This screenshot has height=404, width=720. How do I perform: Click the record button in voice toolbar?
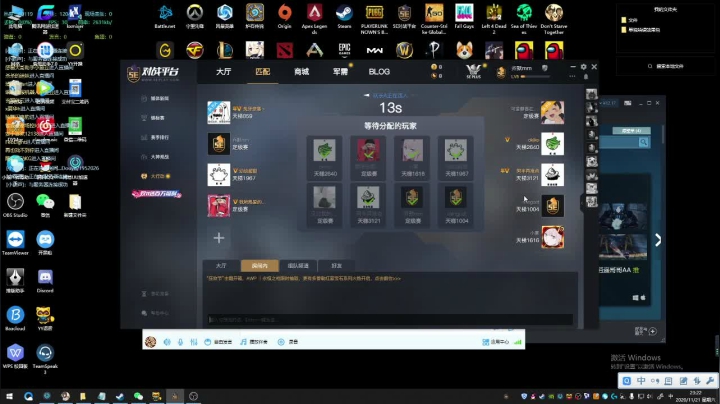point(288,342)
